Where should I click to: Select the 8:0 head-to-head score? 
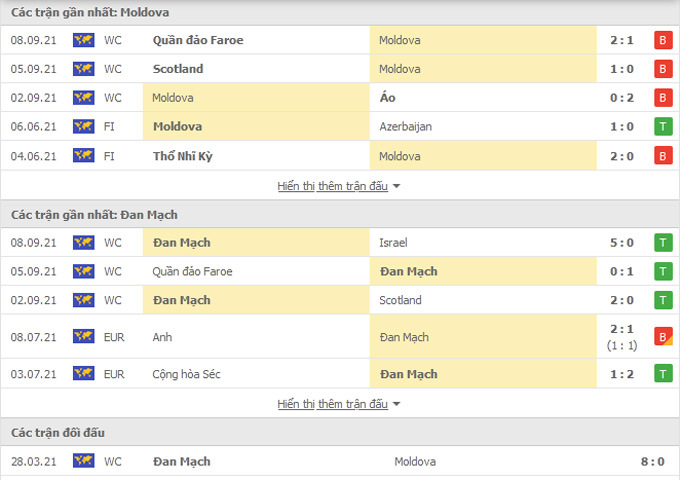point(653,461)
